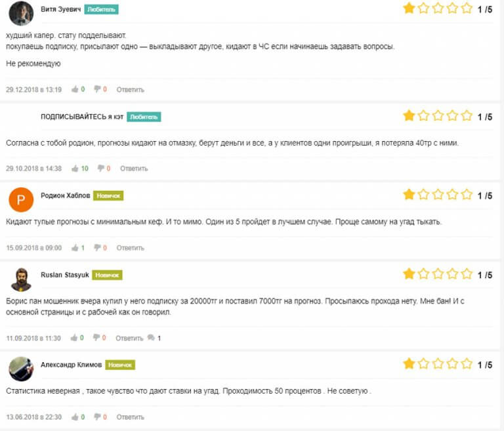Click Ответить under Родион Хаблов's review

[x=130, y=248]
